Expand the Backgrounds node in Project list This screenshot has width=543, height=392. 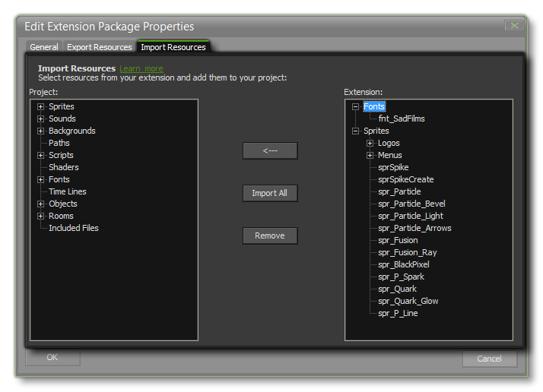pyautogui.click(x=40, y=131)
